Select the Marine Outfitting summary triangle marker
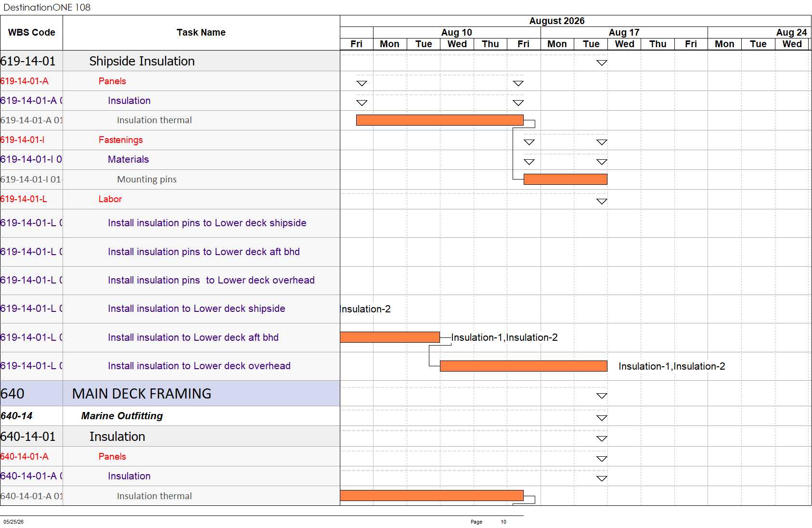 [x=602, y=418]
